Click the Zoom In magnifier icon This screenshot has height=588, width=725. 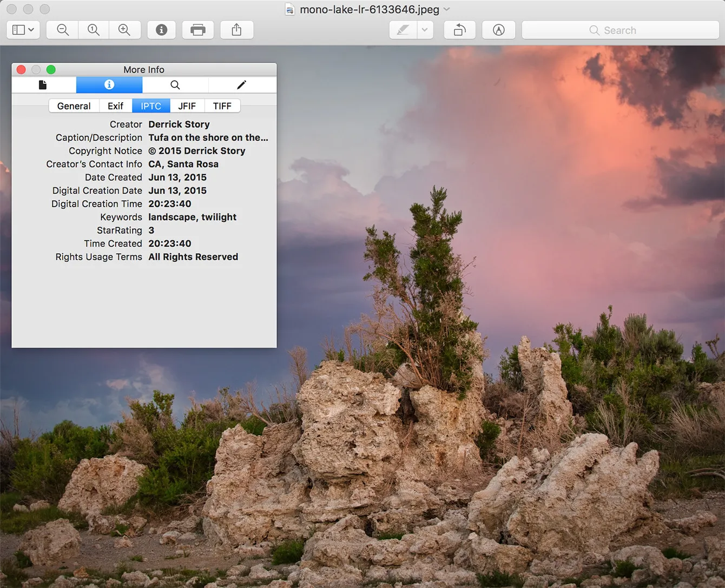point(124,30)
